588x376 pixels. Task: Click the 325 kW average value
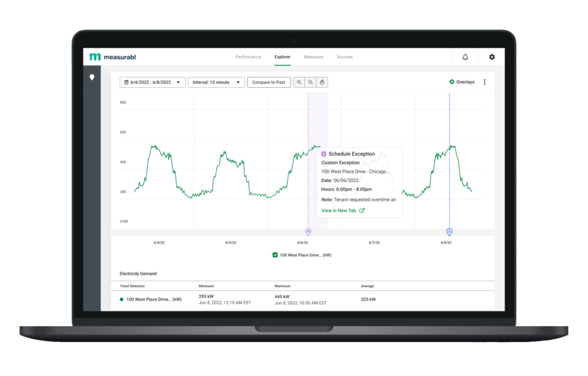point(368,300)
